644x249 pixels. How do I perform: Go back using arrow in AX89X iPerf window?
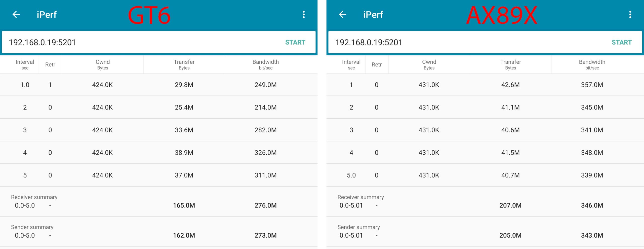pos(343,14)
